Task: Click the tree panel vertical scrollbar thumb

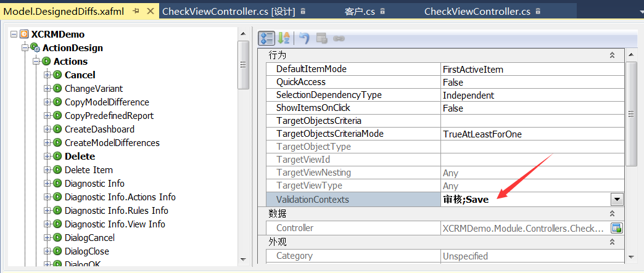Action: point(243,65)
